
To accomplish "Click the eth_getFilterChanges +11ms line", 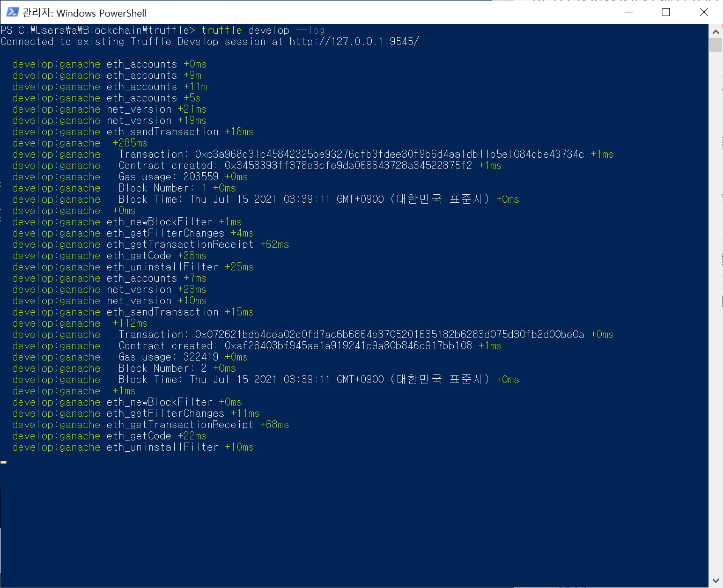I will 136,413.
